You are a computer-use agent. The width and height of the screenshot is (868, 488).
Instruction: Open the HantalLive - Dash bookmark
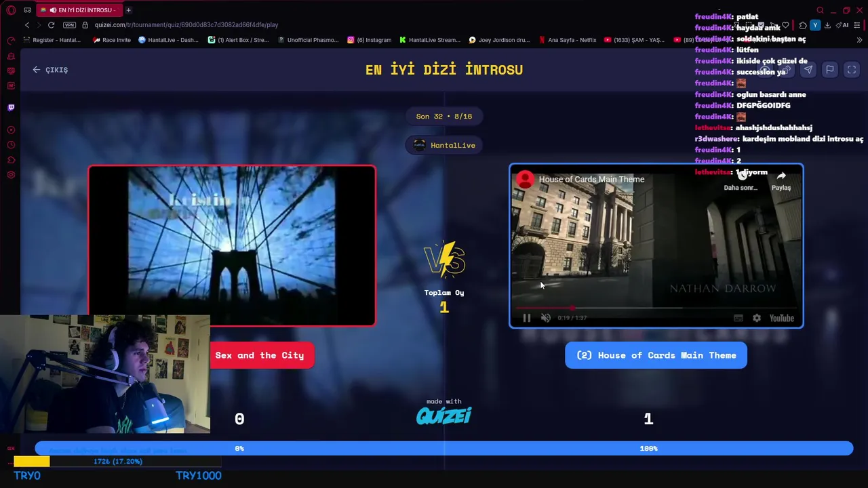(x=168, y=40)
